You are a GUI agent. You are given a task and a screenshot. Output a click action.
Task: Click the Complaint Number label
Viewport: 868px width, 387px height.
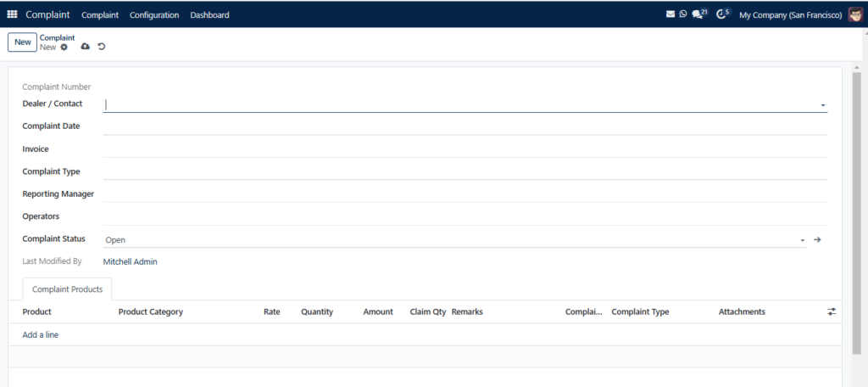coord(57,87)
